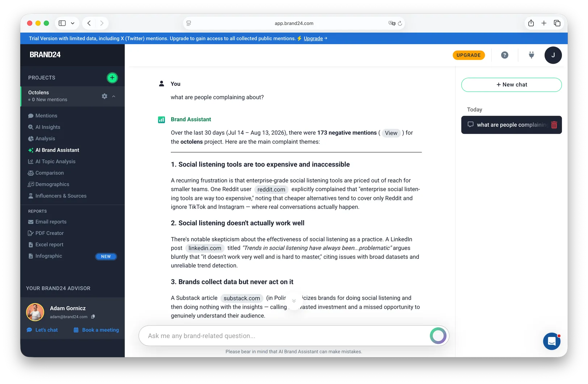Open the website settings icon in the address bar

(189, 23)
